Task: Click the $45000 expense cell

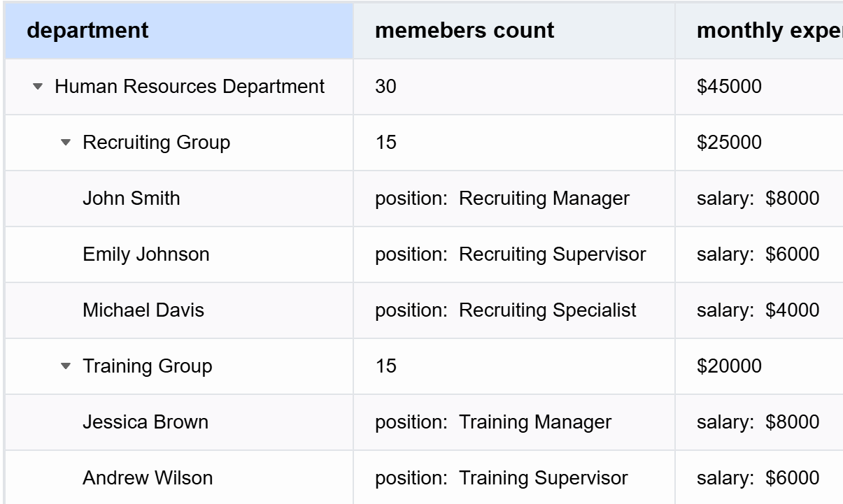Action: 729,87
